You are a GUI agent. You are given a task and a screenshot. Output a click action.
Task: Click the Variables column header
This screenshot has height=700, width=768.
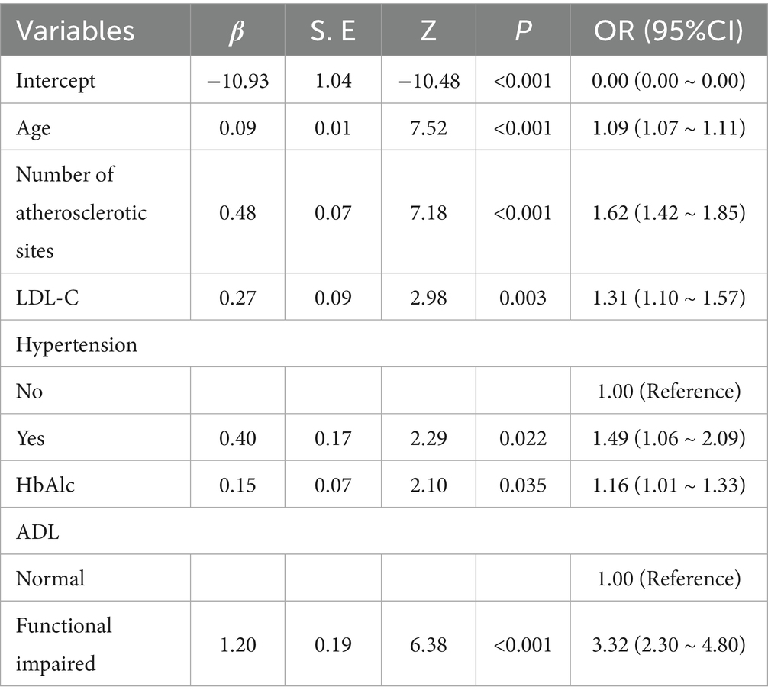pos(75,31)
